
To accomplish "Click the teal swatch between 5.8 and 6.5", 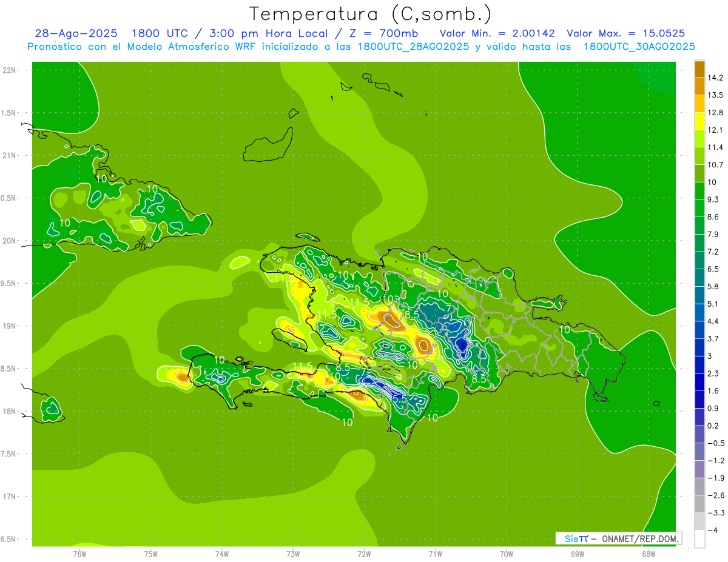I will (x=699, y=278).
